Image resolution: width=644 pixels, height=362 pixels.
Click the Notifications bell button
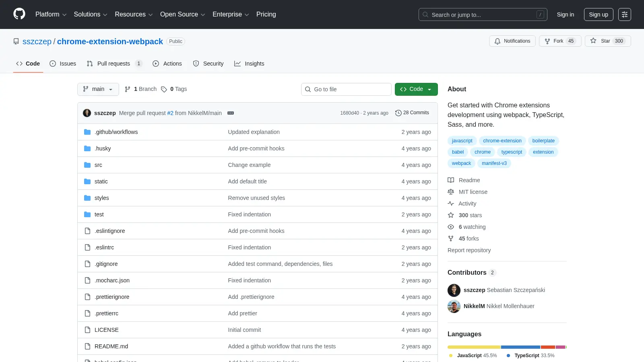click(512, 41)
